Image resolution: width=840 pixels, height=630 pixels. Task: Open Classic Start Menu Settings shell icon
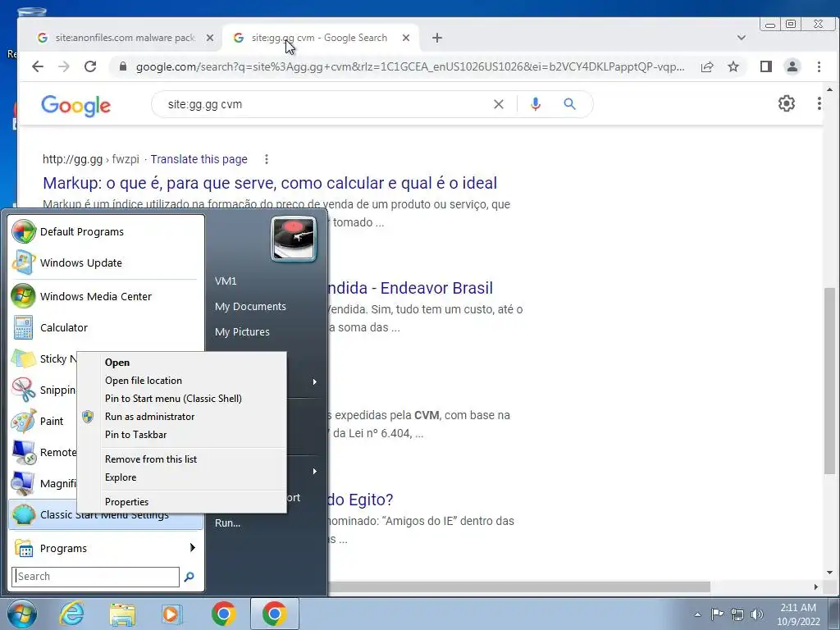coord(23,514)
